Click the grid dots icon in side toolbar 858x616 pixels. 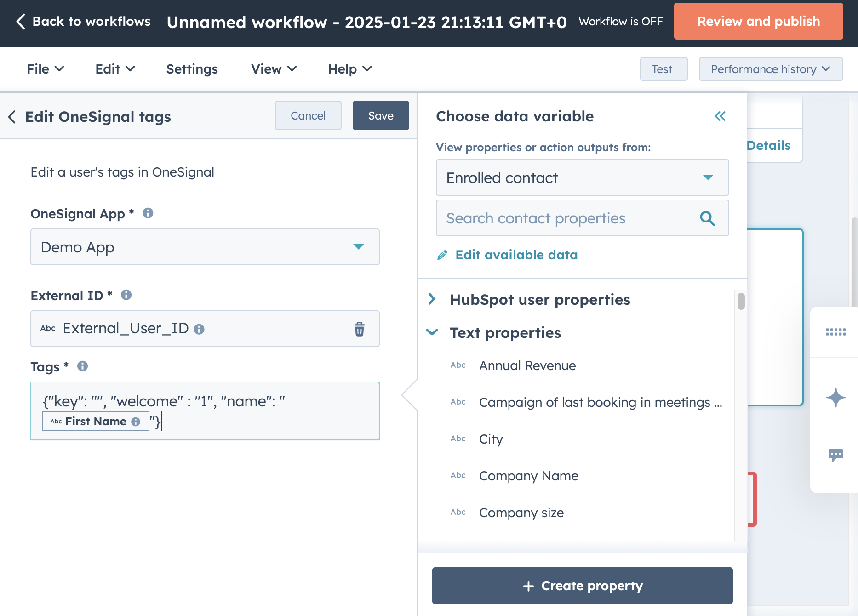tap(835, 332)
